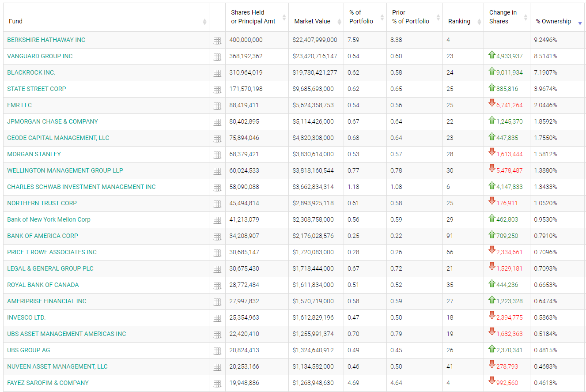The image size is (586, 392).
Task: Open FAYEZ SAROFIM & COMPANY link
Action: tap(48, 383)
